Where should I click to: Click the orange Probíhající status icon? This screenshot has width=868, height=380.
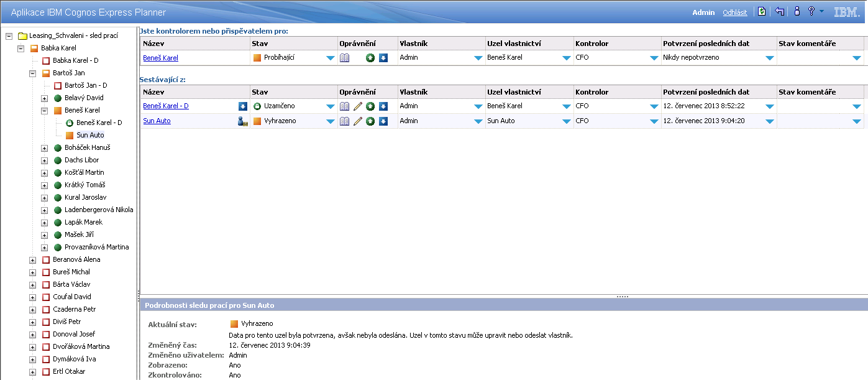pyautogui.click(x=257, y=58)
